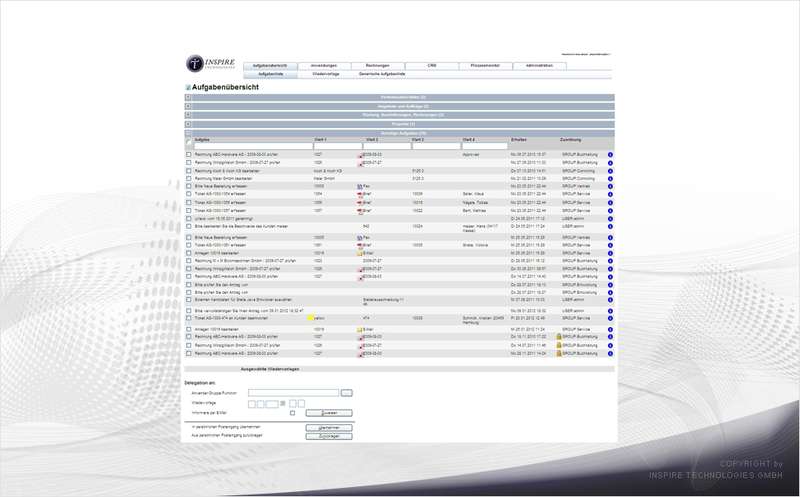
Task: Open Fax icon in Bestellung row dated 23.05.2011
Action: pos(360,187)
